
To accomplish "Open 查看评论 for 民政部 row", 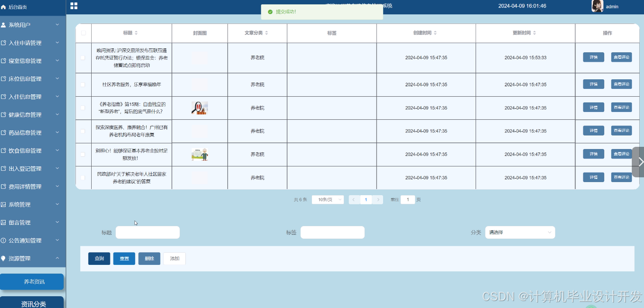I will [x=621, y=177].
